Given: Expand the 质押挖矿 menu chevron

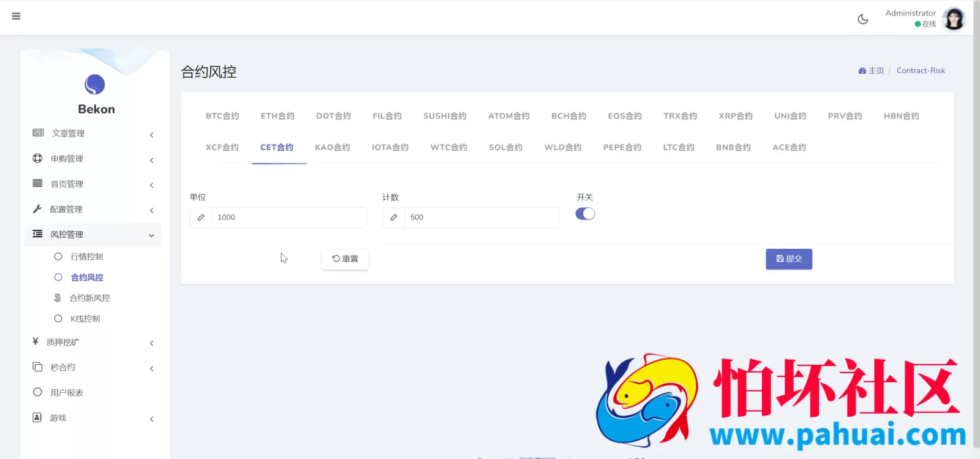Looking at the screenshot, I should (151, 343).
